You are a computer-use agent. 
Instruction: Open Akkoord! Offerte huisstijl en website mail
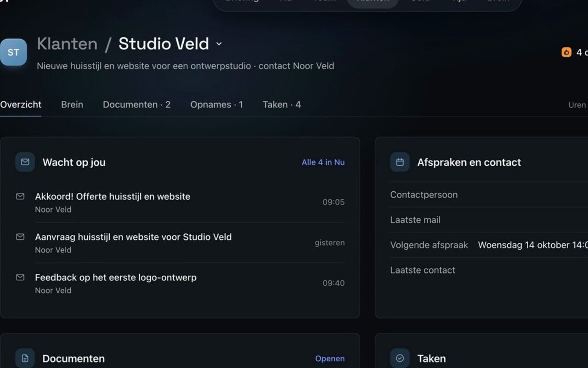point(113,196)
